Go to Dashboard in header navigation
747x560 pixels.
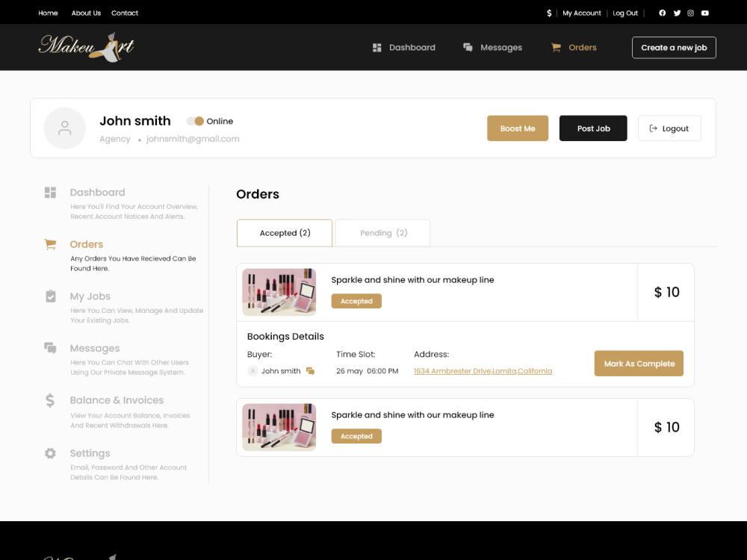point(412,48)
